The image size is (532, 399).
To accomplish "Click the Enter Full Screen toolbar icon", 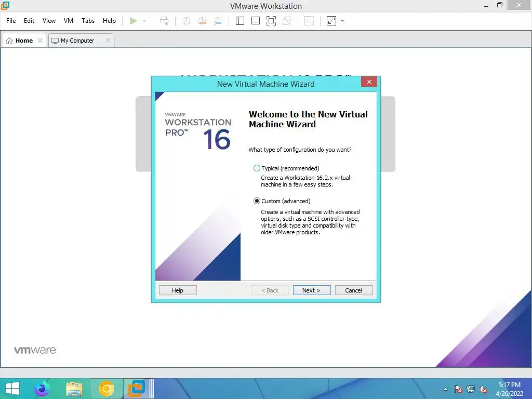I will tap(271, 21).
